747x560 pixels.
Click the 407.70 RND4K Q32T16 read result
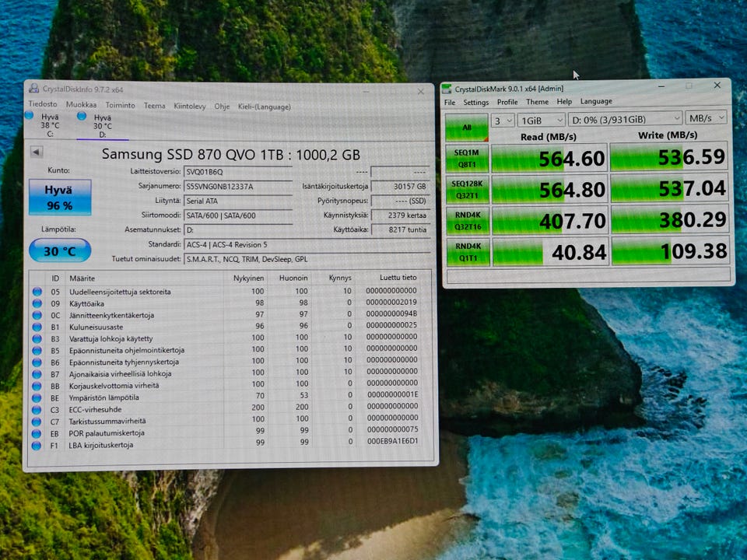click(x=550, y=221)
